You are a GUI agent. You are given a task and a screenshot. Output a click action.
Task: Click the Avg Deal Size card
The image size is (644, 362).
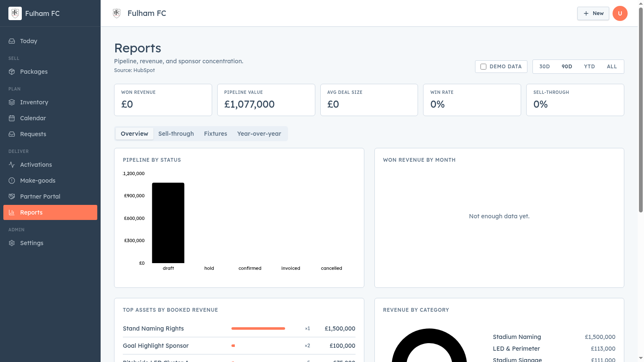[369, 100]
